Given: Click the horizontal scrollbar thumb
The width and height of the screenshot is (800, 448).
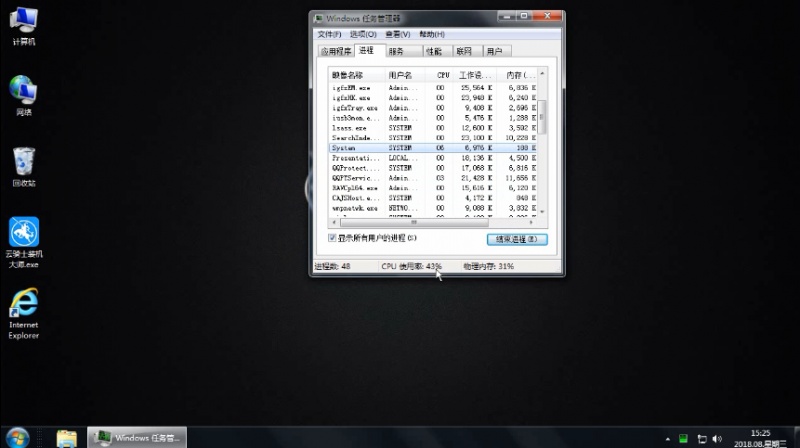Looking at the screenshot, I should point(414,222).
